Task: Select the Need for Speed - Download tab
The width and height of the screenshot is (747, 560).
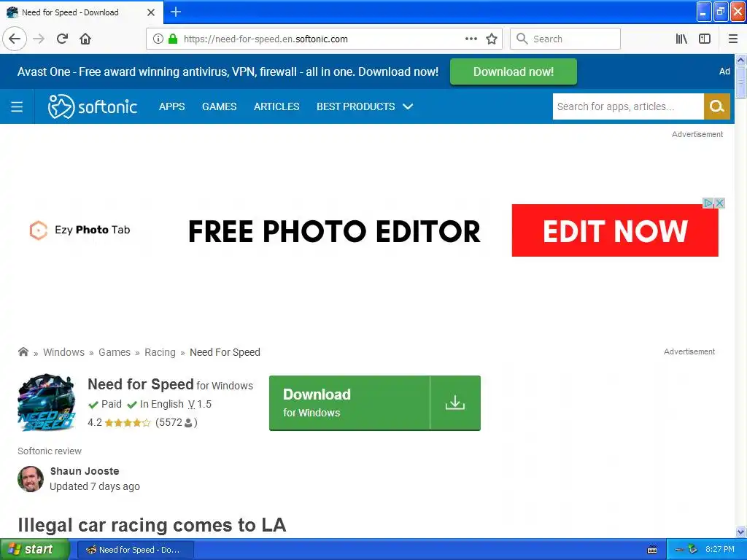Action: click(x=81, y=12)
